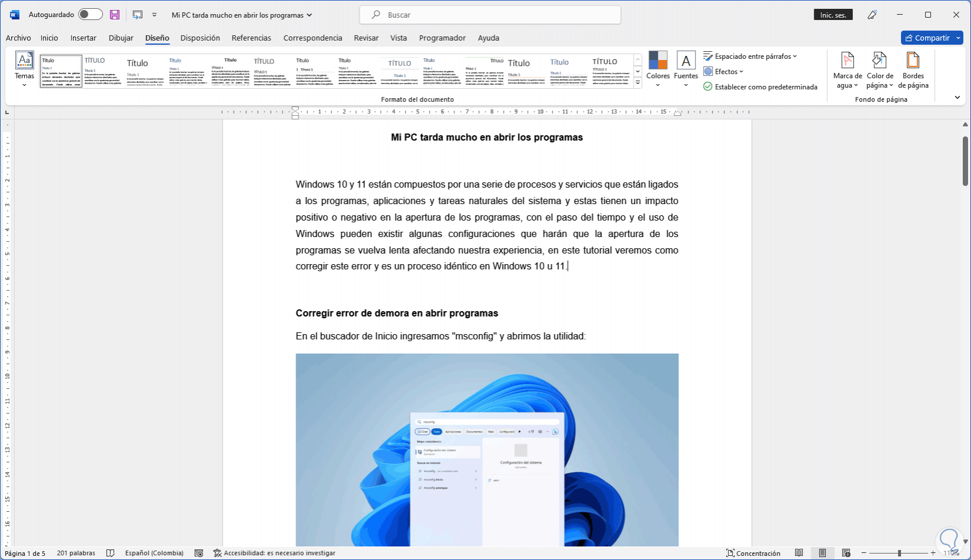Click the Marca de agua dropdown arrow
Viewport: 971px width, 560px height.
(856, 86)
